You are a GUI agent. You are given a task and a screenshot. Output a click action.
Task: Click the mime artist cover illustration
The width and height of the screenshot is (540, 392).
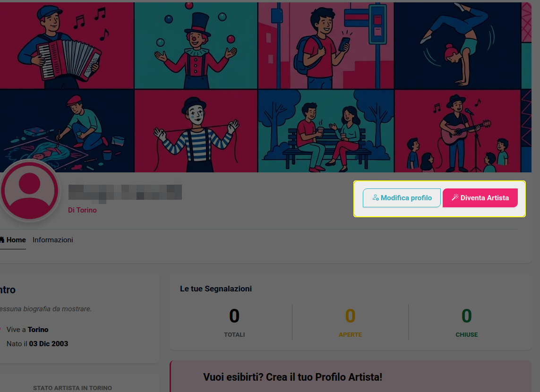[x=196, y=131]
